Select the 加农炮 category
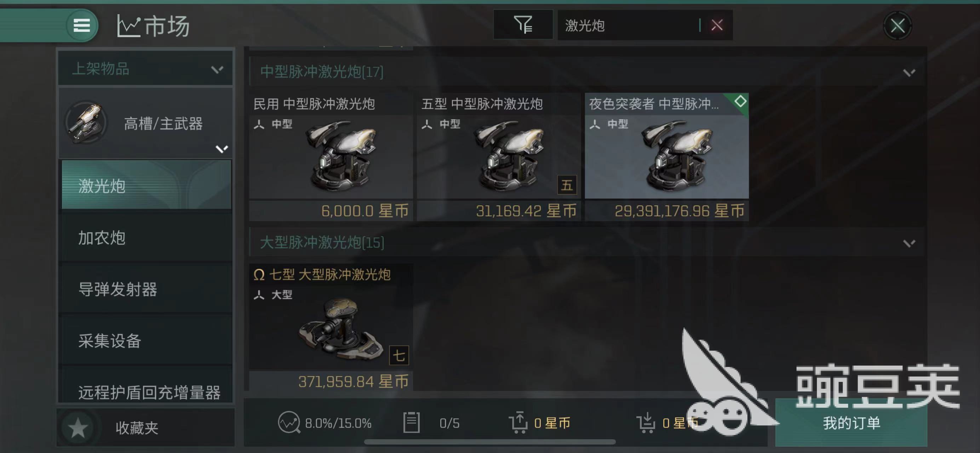 coord(146,238)
